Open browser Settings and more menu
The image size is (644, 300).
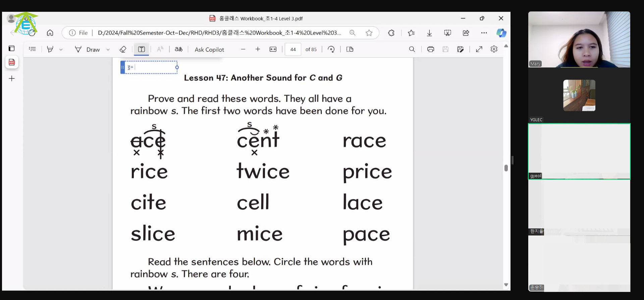coord(484,33)
